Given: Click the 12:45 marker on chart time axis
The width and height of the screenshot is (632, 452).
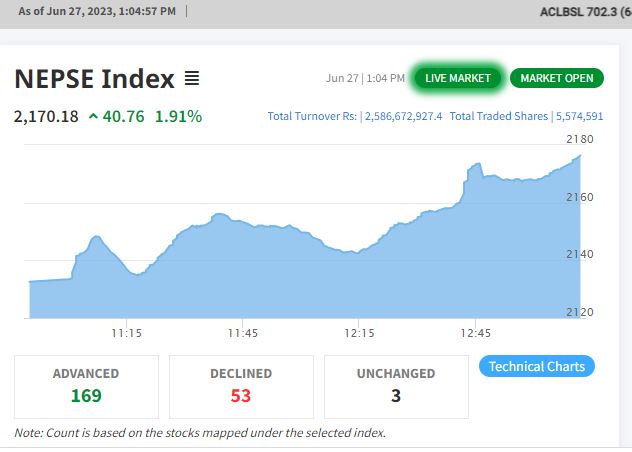Looking at the screenshot, I should click(476, 333).
